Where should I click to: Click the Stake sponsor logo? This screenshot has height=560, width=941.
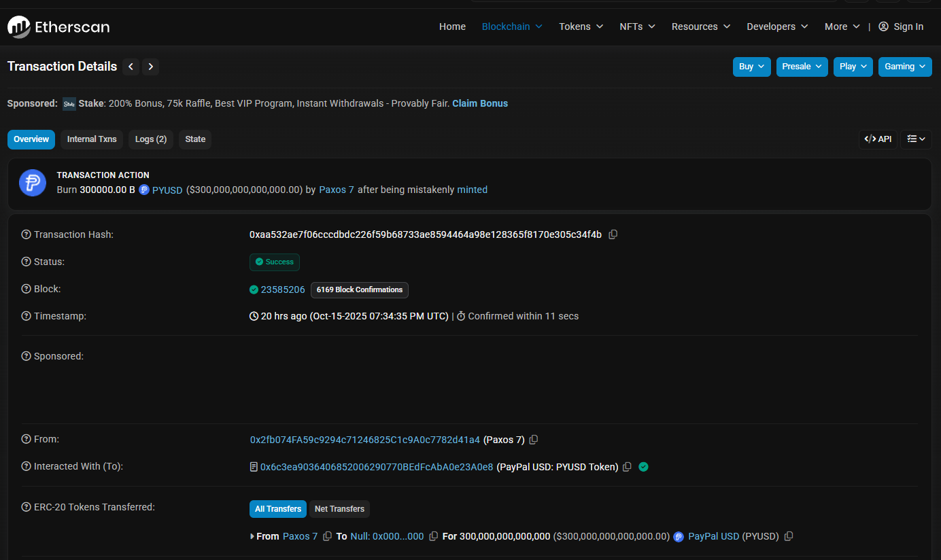(x=69, y=104)
